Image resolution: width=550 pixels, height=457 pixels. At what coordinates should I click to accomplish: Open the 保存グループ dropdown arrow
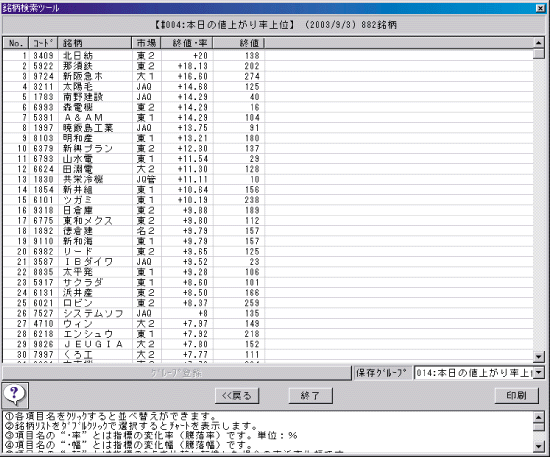click(x=539, y=372)
